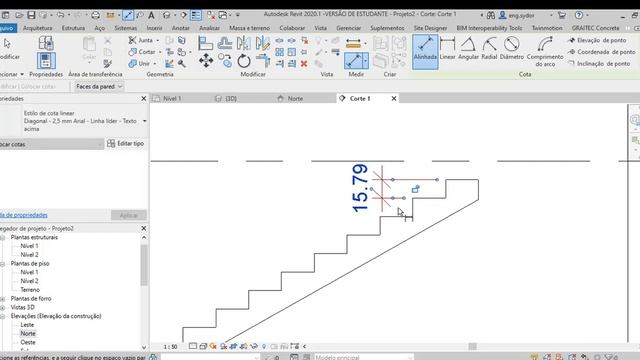Click the Trim/Extend to corner icon
This screenshot has width=640, height=360.
point(263,61)
